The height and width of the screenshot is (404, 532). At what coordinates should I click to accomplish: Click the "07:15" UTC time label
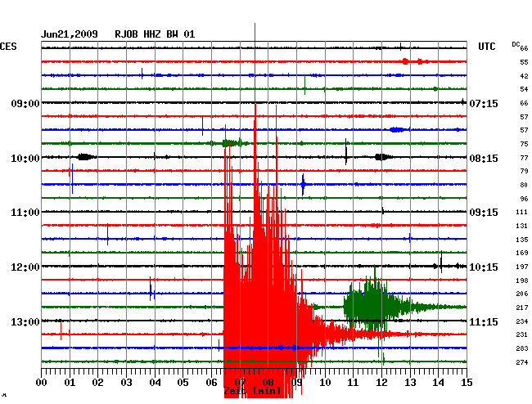484,103
